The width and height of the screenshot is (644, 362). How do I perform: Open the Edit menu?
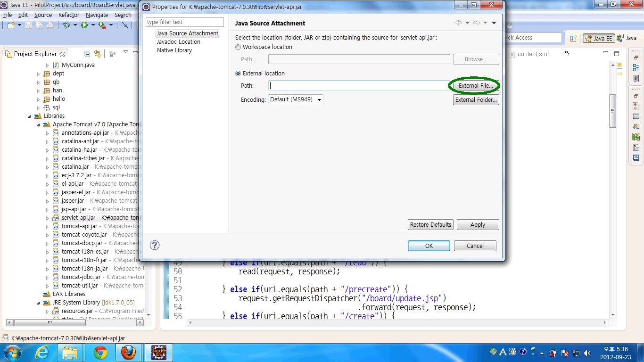coord(23,15)
